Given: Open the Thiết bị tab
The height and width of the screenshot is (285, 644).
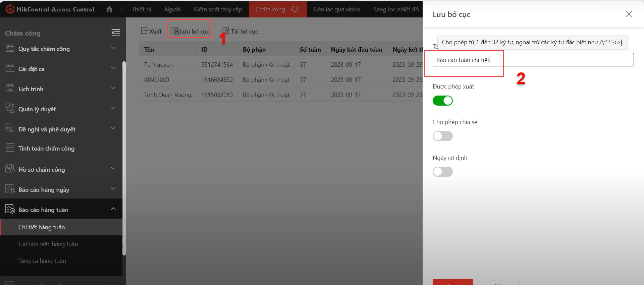Looking at the screenshot, I should click(141, 9).
